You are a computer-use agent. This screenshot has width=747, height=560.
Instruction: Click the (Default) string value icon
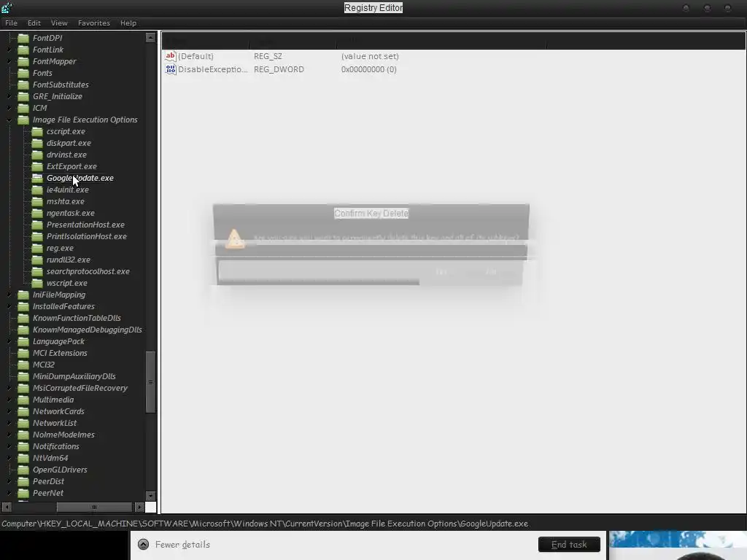click(x=171, y=56)
